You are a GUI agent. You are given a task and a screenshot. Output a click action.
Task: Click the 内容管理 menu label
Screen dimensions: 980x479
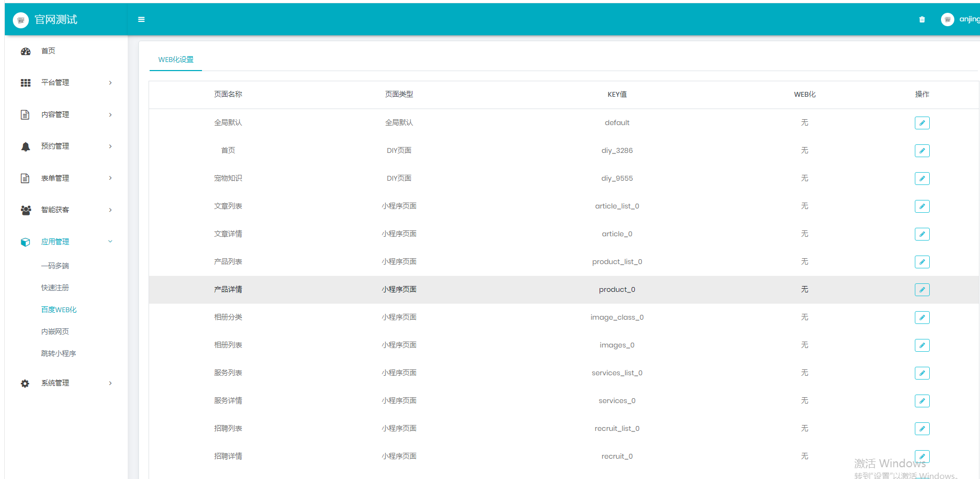[55, 115]
